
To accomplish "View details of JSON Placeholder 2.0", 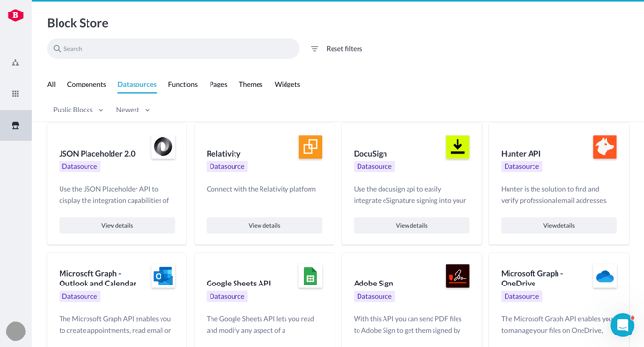I will [x=117, y=226].
